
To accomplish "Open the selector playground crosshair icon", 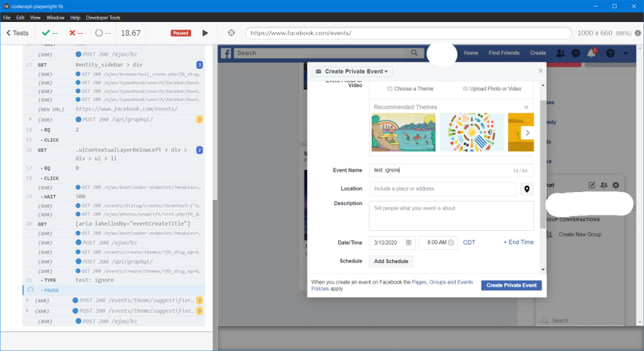I will [231, 33].
